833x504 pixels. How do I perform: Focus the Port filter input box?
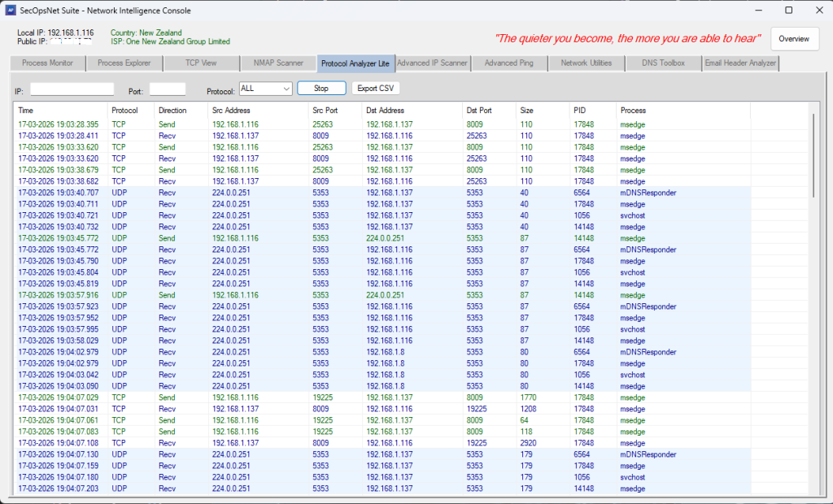coord(168,89)
